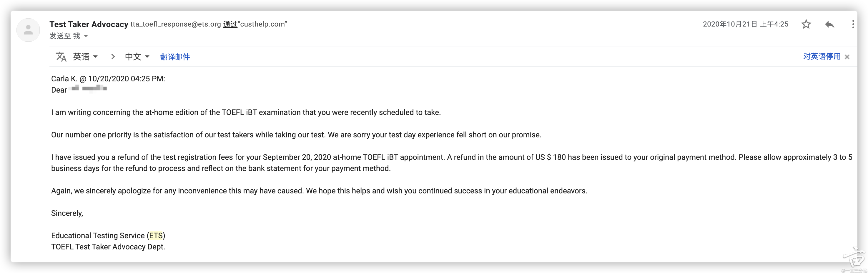
Task: Click the blurred recipient name after Dear
Action: (x=89, y=89)
